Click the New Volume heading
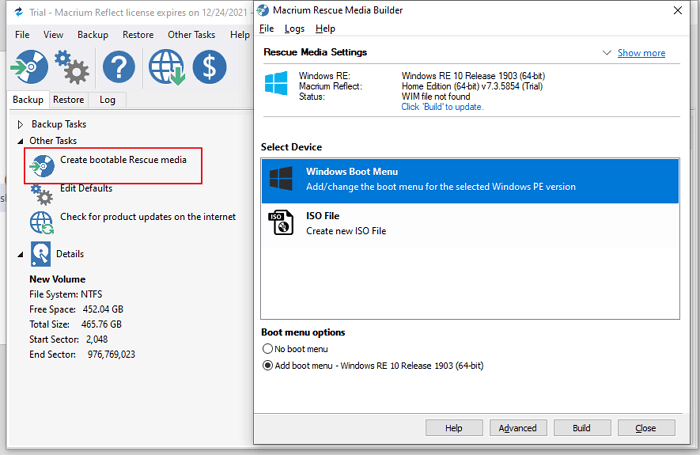700x455 pixels. (57, 279)
